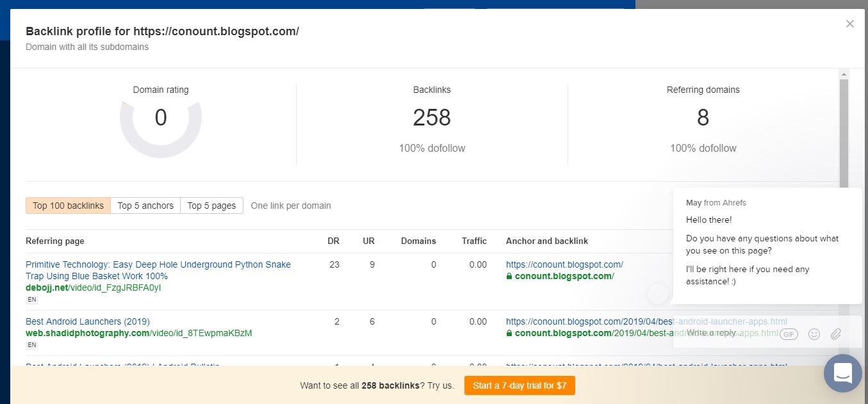Open emoji picker in chat reply
Screen dimensions: 868x404
pos(814,334)
